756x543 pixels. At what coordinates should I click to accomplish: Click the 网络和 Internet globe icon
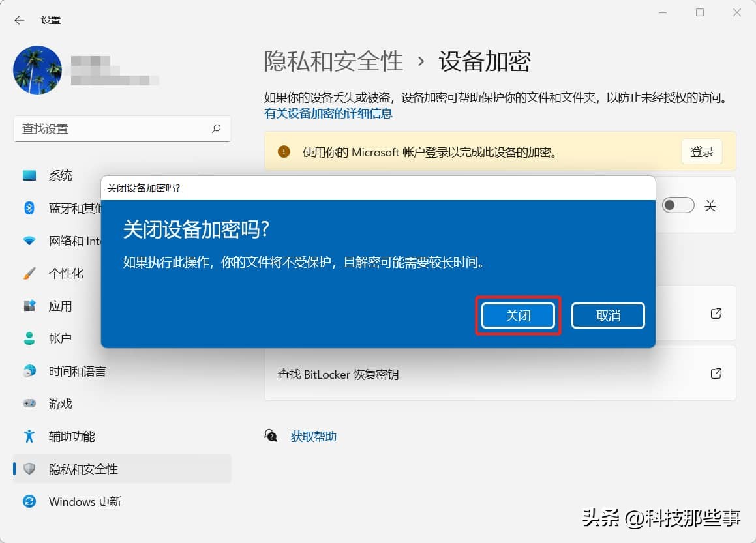29,240
